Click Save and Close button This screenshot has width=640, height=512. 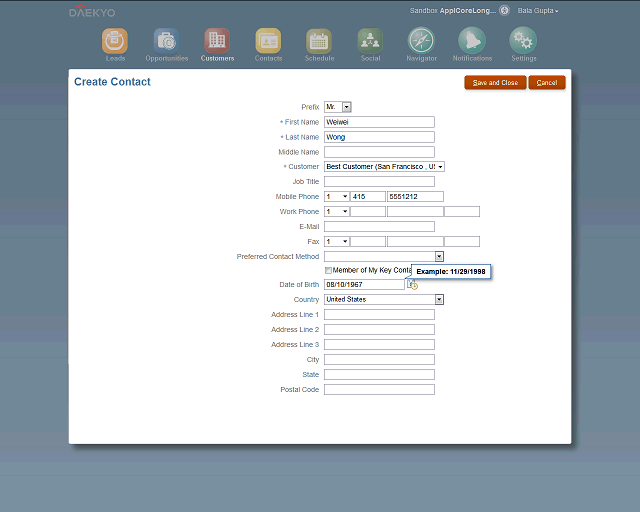tap(495, 82)
